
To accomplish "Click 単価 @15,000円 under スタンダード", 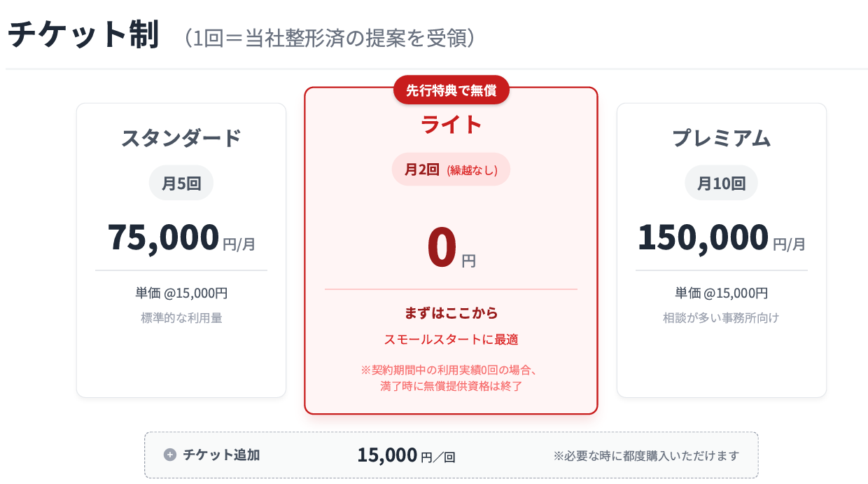I will tap(181, 293).
